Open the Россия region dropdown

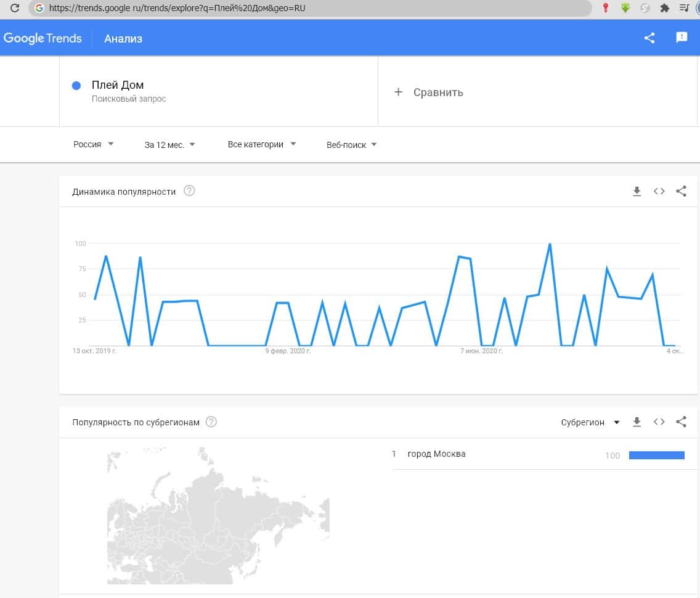(x=93, y=144)
